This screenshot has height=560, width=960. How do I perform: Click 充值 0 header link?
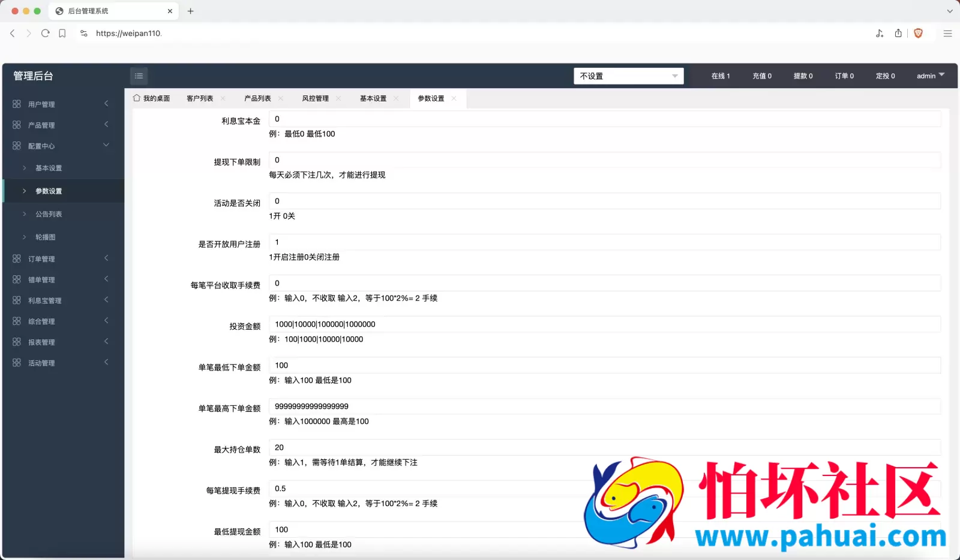762,76
